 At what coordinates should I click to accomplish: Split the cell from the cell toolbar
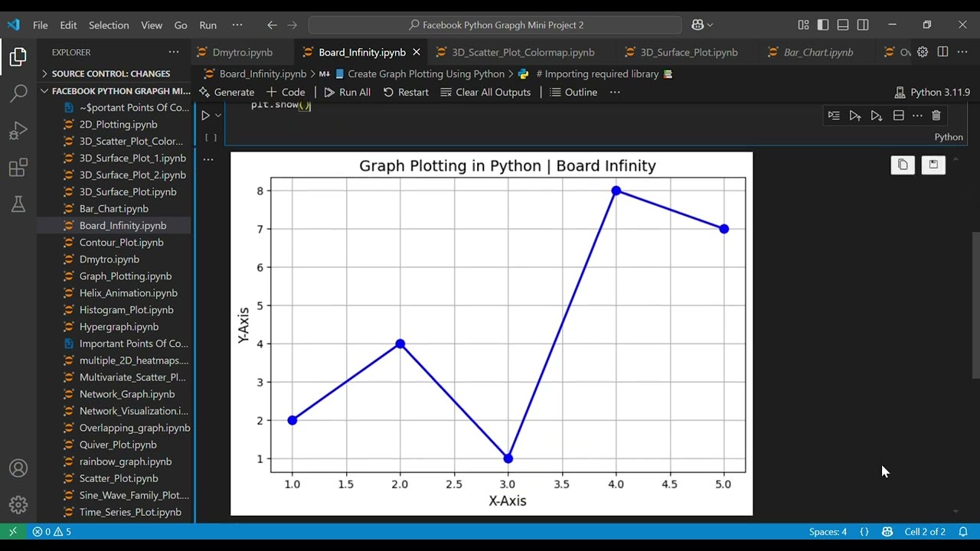pyautogui.click(x=898, y=116)
